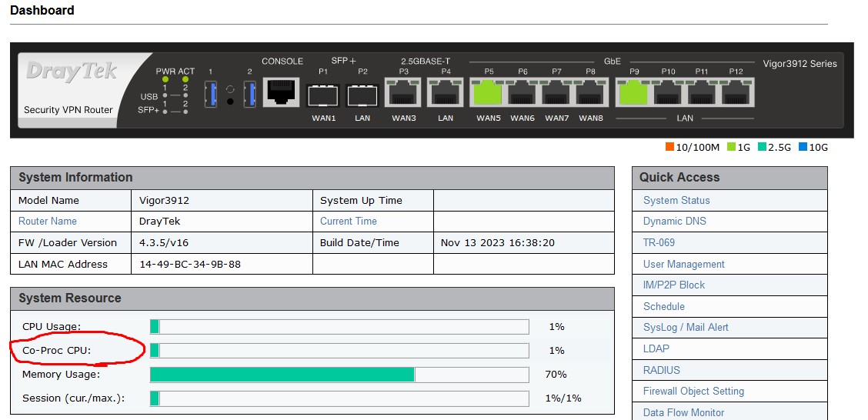Click the console port icon
Image resolution: width=868 pixels, height=420 pixels.
(282, 92)
